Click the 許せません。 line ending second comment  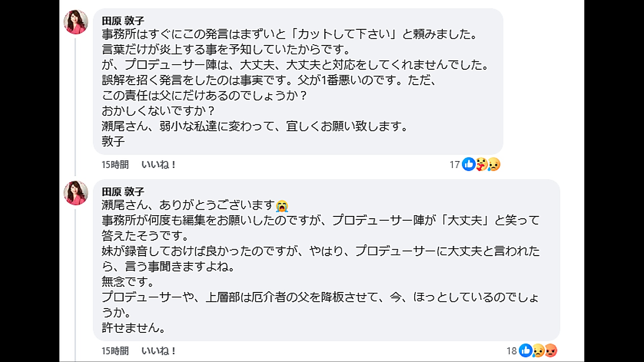[x=133, y=327]
